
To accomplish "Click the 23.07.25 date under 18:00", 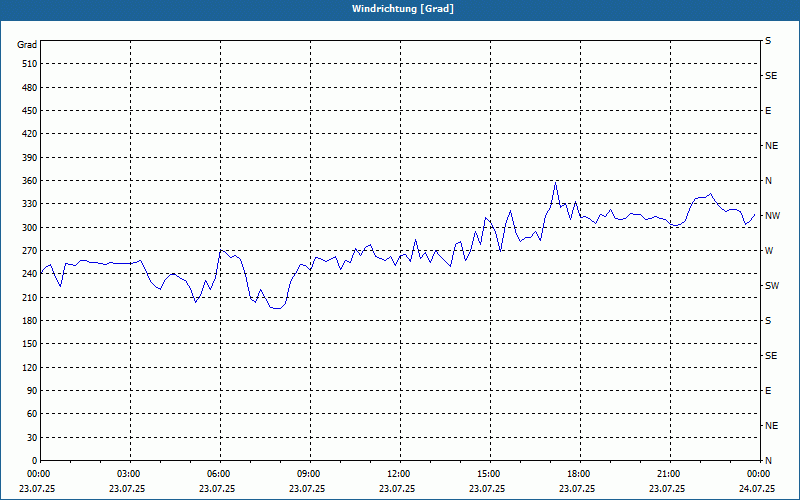I will click(x=577, y=488).
